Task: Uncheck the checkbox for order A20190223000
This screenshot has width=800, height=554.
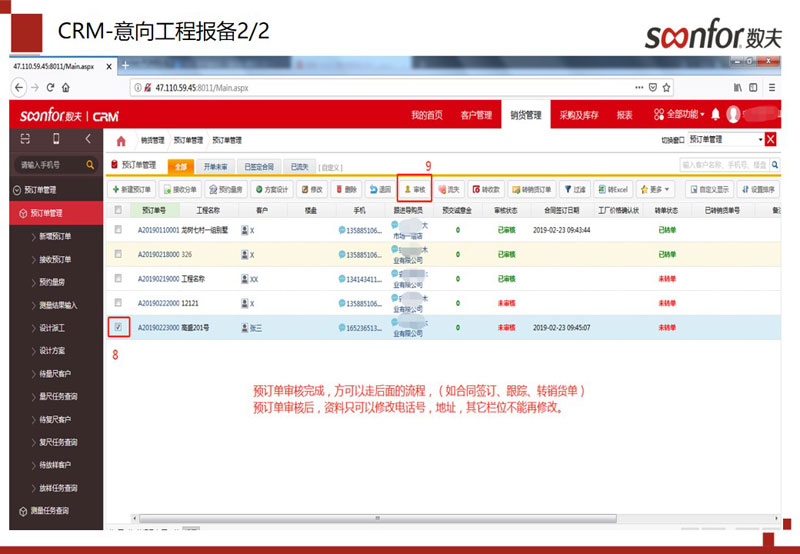Action: tap(118, 326)
